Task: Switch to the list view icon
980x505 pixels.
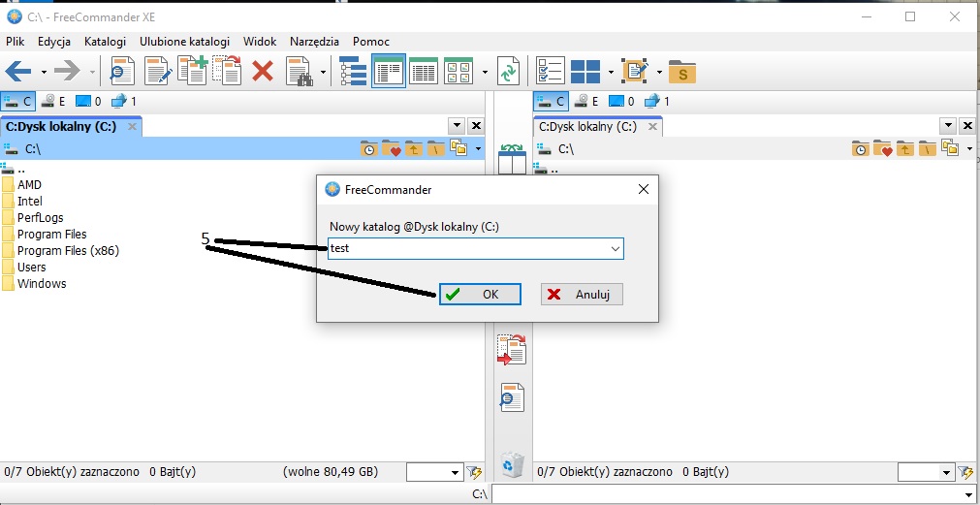Action: point(389,71)
